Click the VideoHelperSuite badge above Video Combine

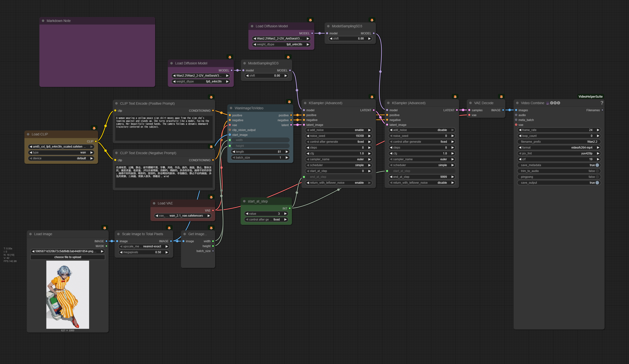click(590, 97)
